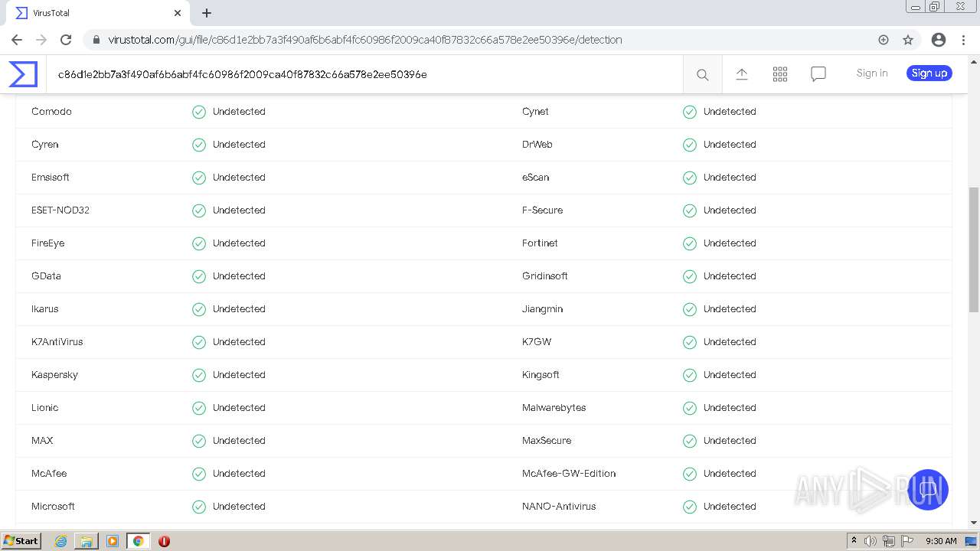Close the VirusTotal tab
980x551 pixels.
click(x=178, y=13)
